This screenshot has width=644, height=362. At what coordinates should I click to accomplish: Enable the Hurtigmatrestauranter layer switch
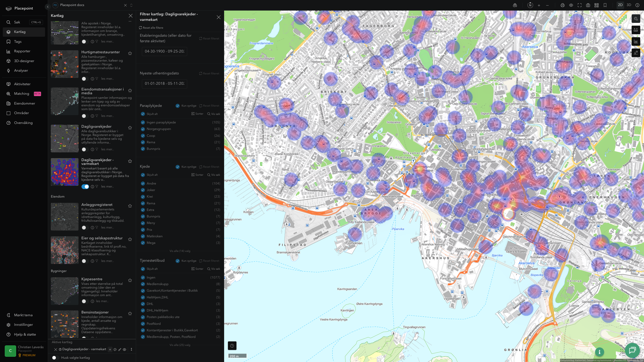click(85, 79)
